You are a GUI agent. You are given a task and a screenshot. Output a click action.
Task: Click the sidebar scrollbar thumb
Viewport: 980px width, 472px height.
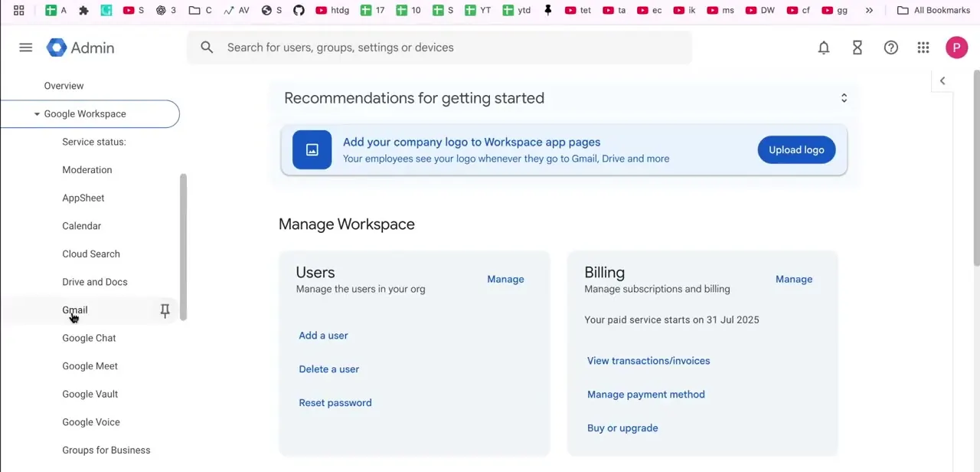183,247
